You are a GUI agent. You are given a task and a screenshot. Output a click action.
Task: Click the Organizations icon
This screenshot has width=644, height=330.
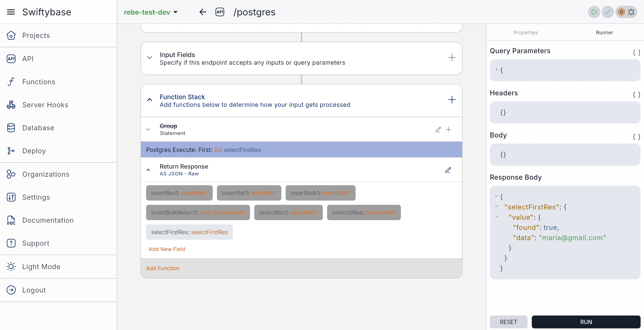pyautogui.click(x=11, y=174)
